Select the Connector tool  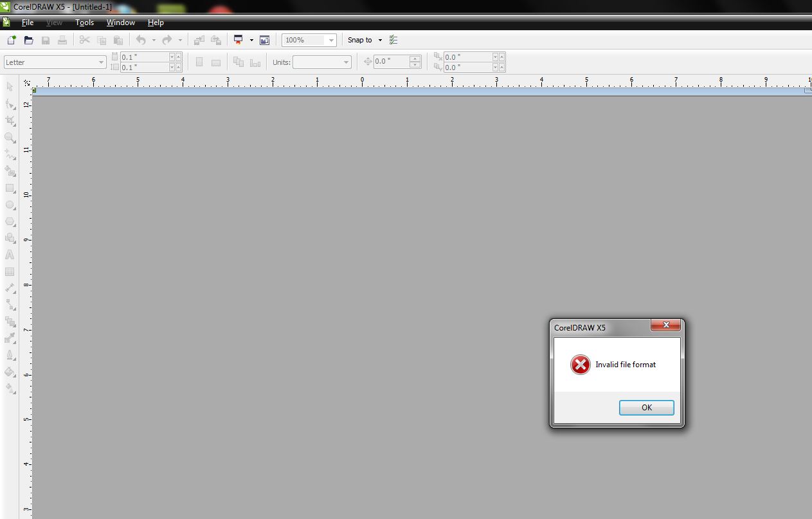point(10,305)
